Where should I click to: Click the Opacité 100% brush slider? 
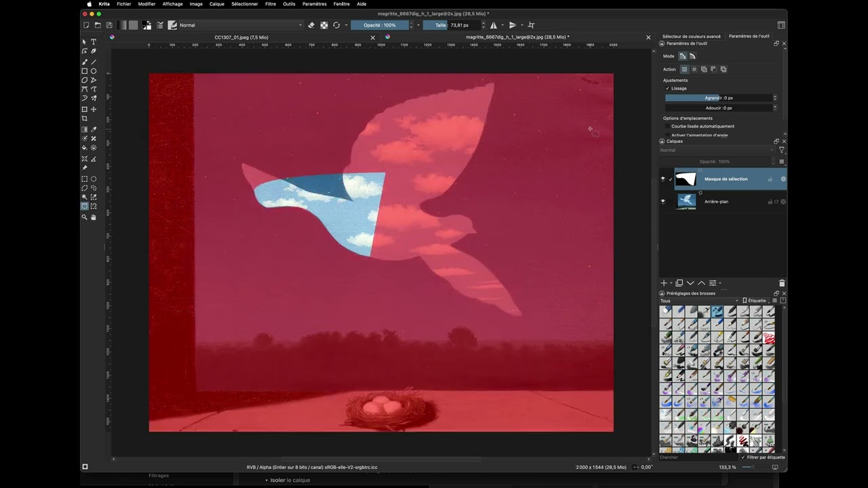point(379,25)
